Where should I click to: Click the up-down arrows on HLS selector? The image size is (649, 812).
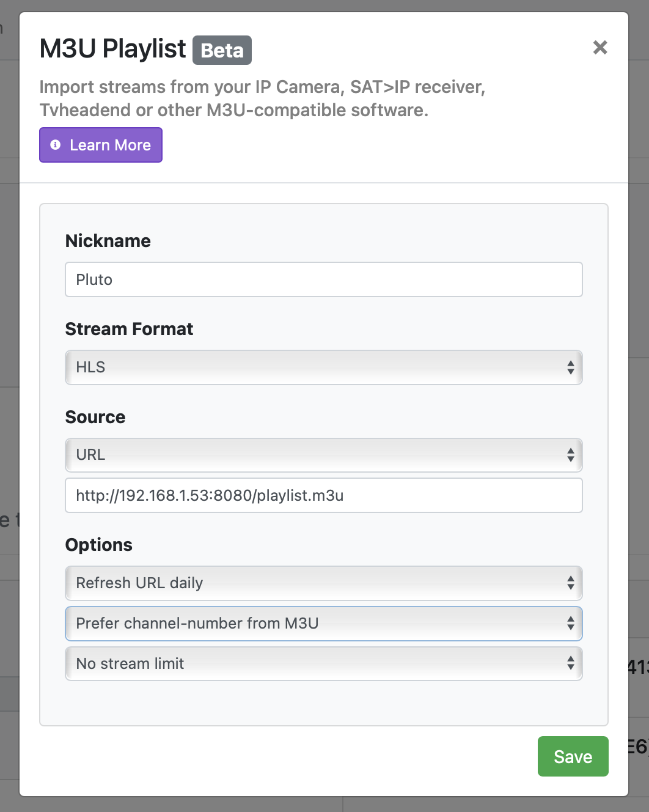(570, 367)
